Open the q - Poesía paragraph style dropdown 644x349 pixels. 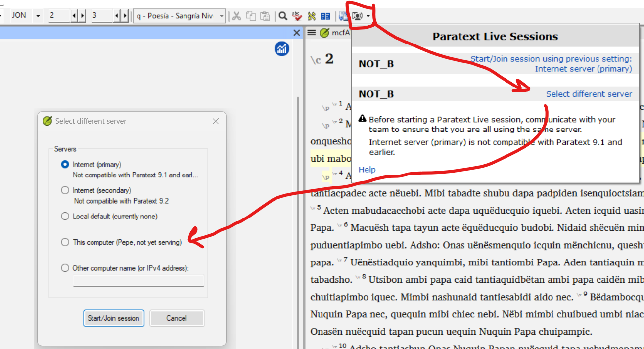[x=222, y=16]
